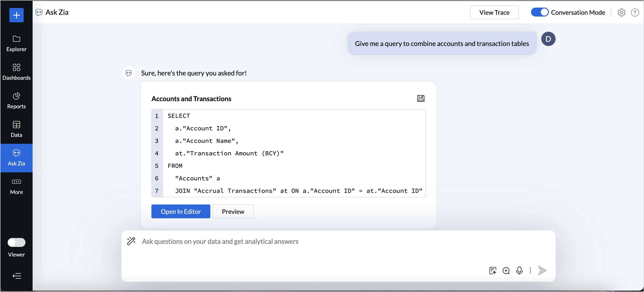Collapse the left sidebar panel
Screen dimensions: 644x292
click(x=17, y=276)
